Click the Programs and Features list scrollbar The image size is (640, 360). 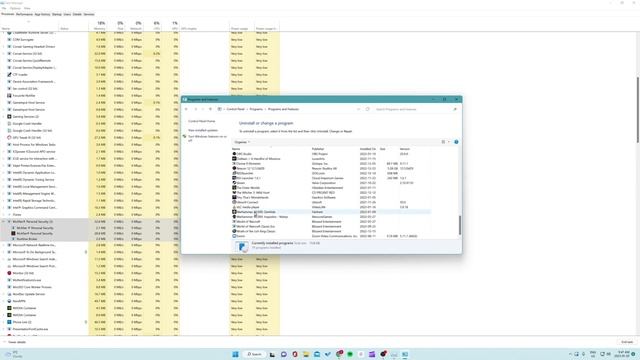click(x=460, y=225)
